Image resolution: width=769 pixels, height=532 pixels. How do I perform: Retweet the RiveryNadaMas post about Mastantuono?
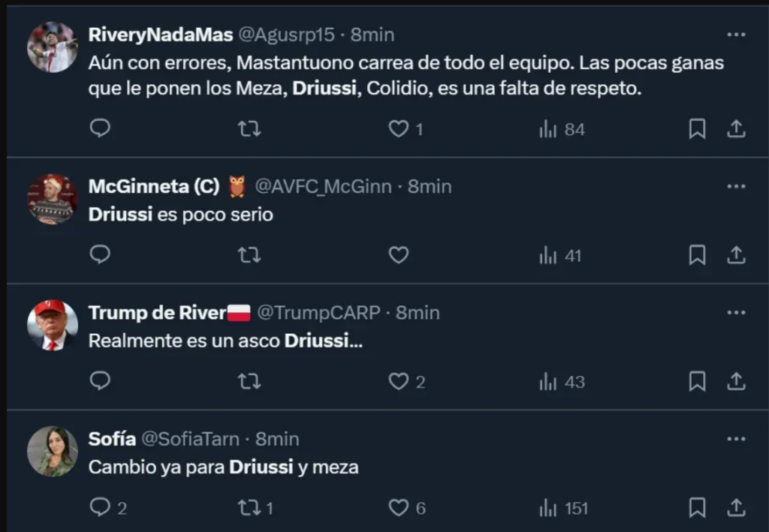249,129
